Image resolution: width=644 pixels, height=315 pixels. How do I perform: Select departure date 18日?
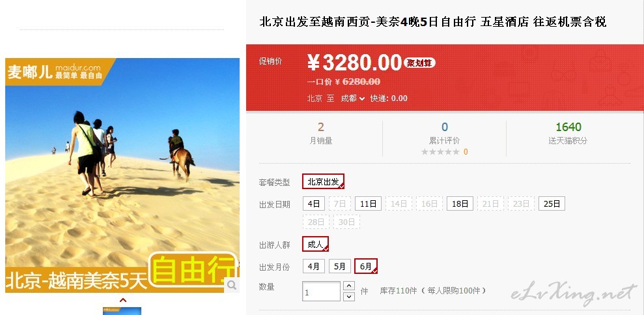[x=460, y=203]
